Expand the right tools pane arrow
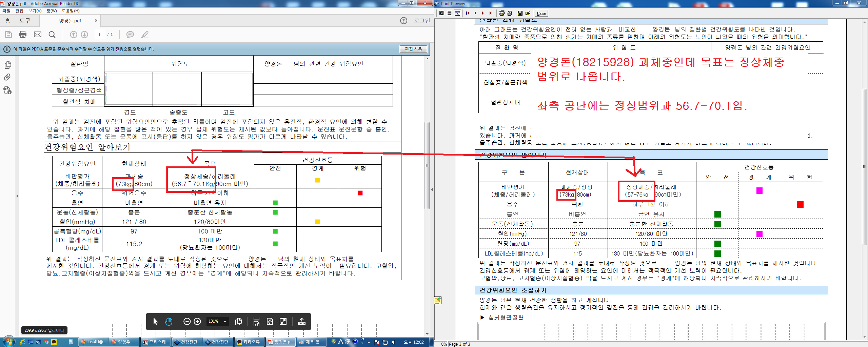Viewport: 868px width, 347px height. click(432, 189)
